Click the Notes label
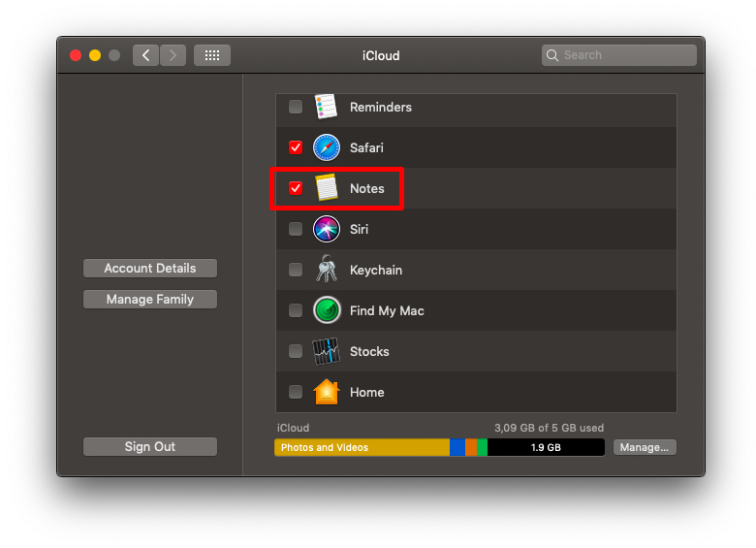The height and width of the screenshot is (548, 756). (x=367, y=188)
